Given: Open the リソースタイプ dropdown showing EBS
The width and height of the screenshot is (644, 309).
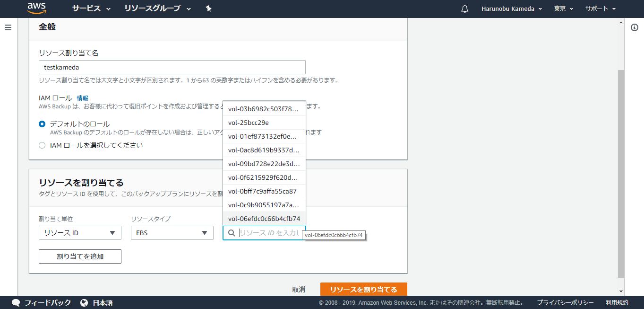Looking at the screenshot, I should 172,233.
